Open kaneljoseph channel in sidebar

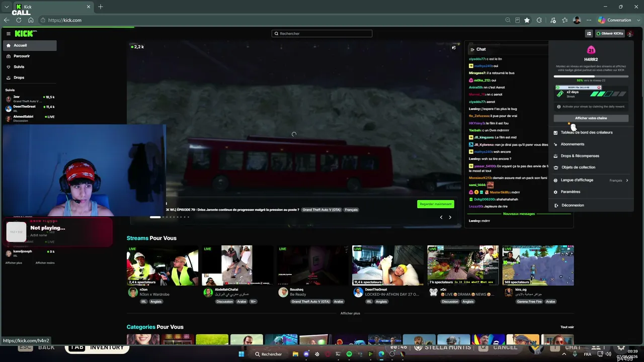click(x=30, y=252)
